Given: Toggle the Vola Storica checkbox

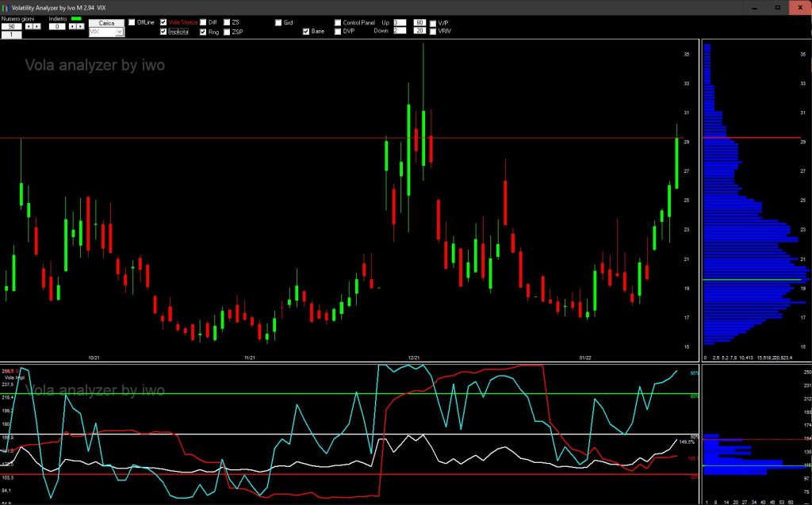Looking at the screenshot, I should click(163, 22).
